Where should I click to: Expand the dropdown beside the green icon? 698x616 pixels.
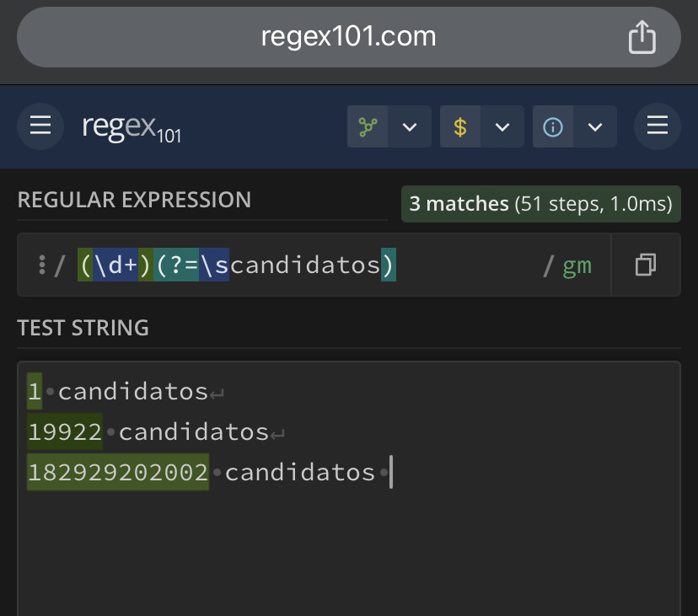[x=410, y=127]
